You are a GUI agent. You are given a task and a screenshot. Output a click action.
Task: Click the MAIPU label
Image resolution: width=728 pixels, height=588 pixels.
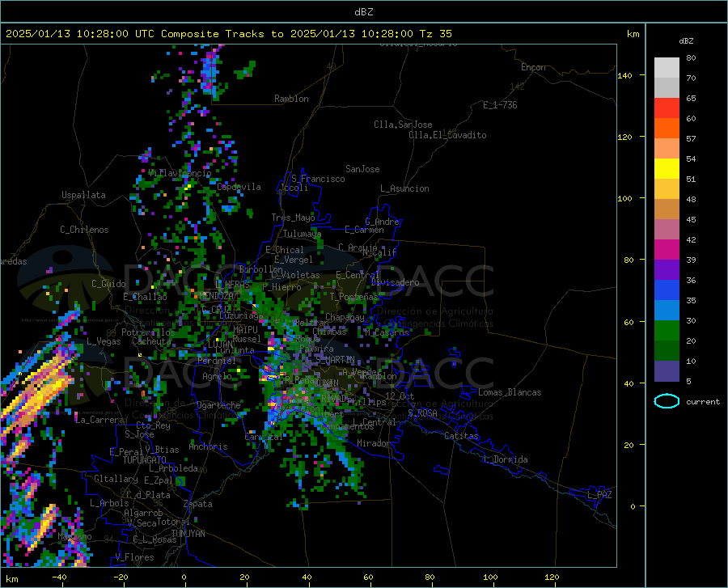[245, 329]
